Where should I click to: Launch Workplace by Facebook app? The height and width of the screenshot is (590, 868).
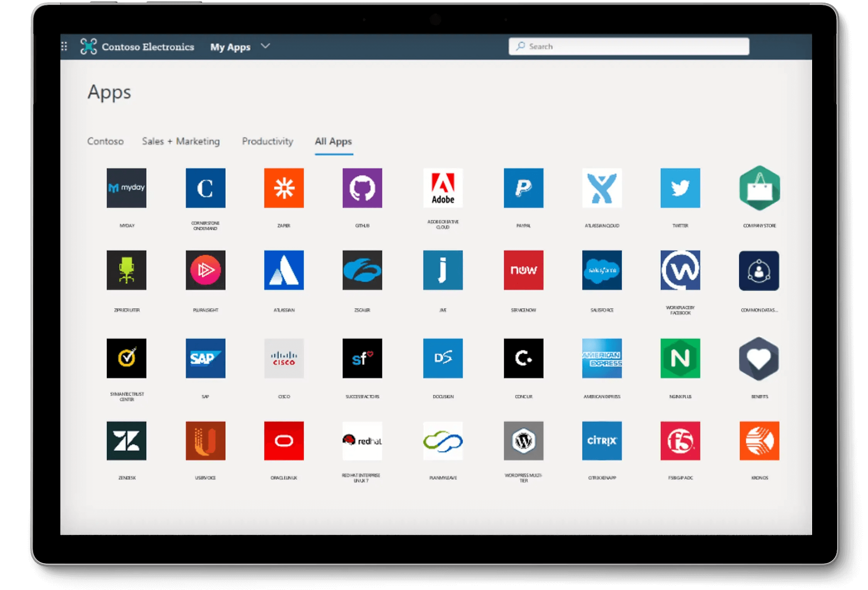680,270
